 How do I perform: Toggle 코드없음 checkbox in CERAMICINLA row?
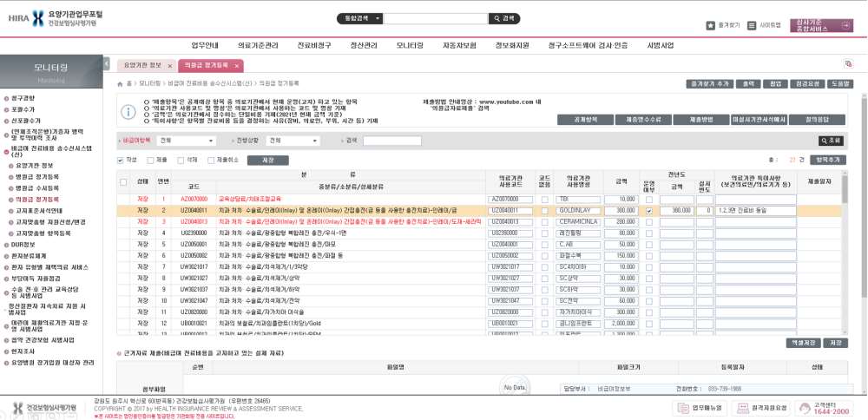[545, 222]
